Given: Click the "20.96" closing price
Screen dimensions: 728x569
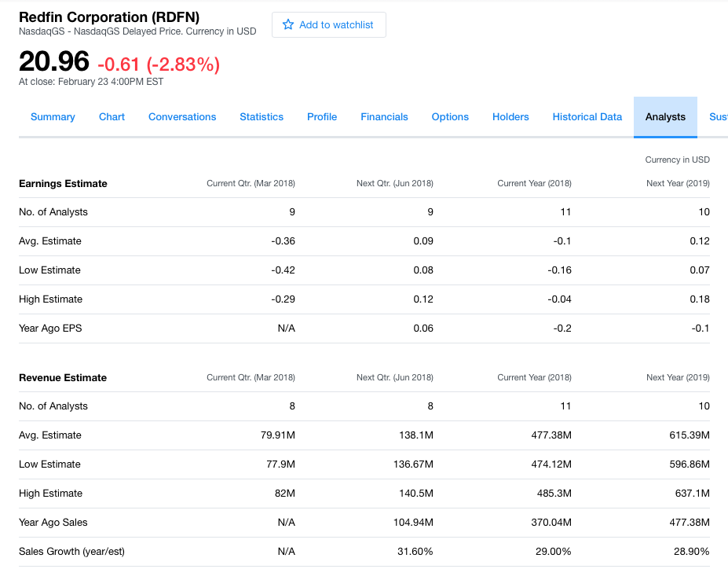Looking at the screenshot, I should click(54, 61).
